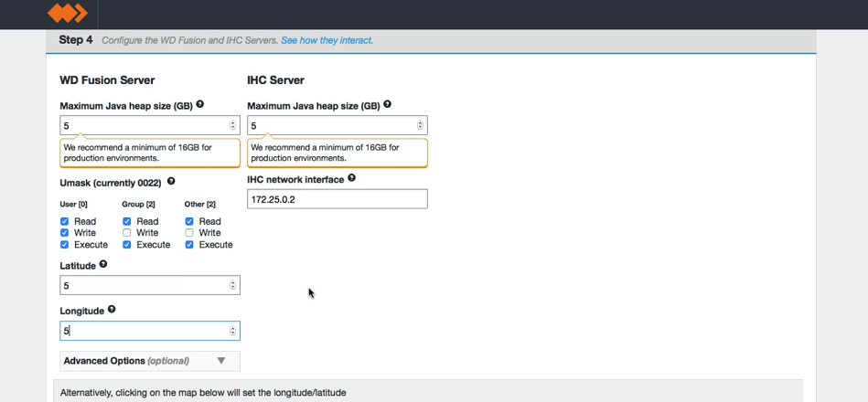
Task: Click 'Umask (currently 0022)' label
Action: point(111,183)
